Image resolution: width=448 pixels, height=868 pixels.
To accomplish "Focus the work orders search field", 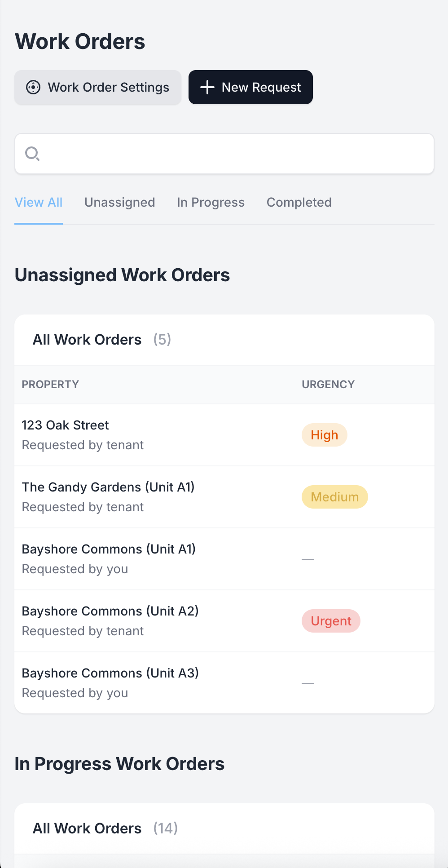I will tap(233, 154).
